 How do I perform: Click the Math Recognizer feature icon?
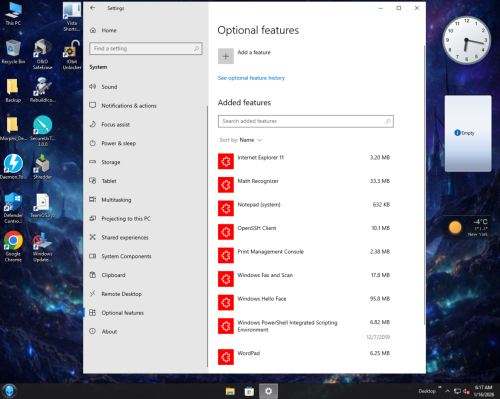coord(226,185)
